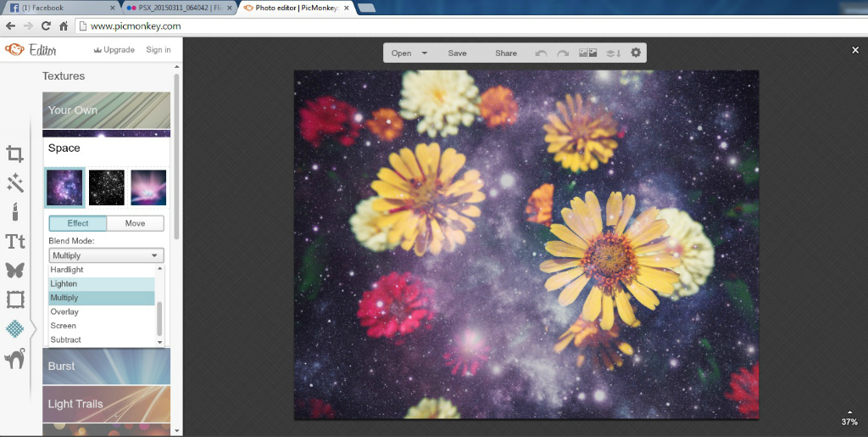Screen dimensions: 868x437
Task: Click the Textures panel scroll up arrow
Action: coord(177,67)
